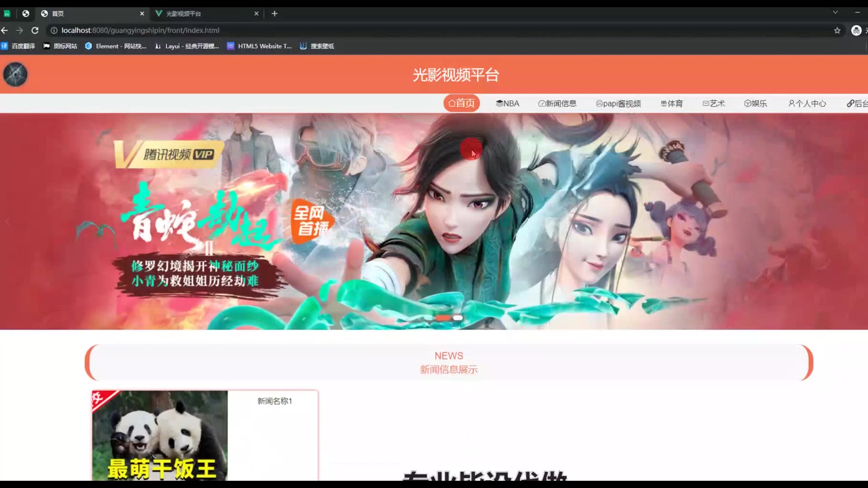Click the pinned green spreadsheet tab icon
The height and width of the screenshot is (488, 868).
click(x=7, y=14)
